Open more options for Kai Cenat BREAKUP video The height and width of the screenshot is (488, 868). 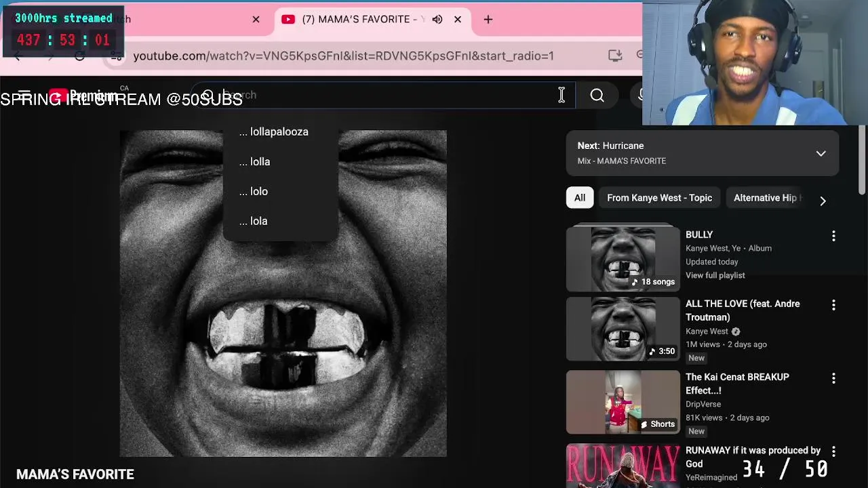(833, 378)
